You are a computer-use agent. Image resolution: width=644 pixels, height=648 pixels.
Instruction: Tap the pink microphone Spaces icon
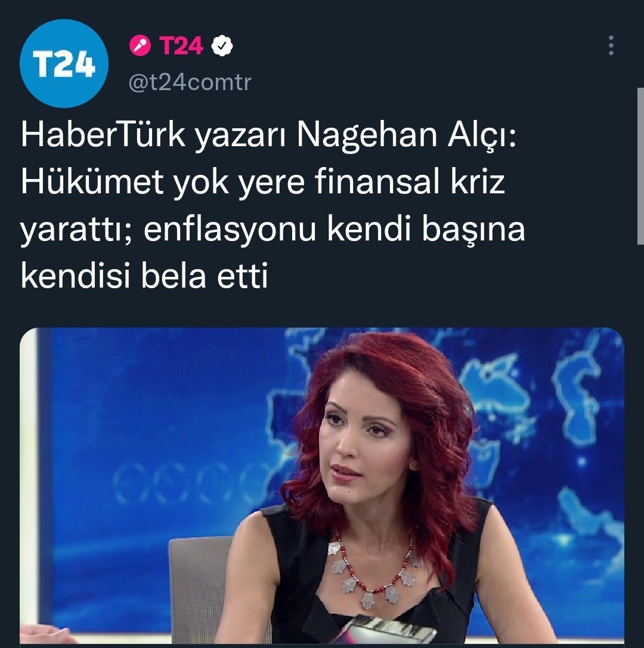pos(140,45)
